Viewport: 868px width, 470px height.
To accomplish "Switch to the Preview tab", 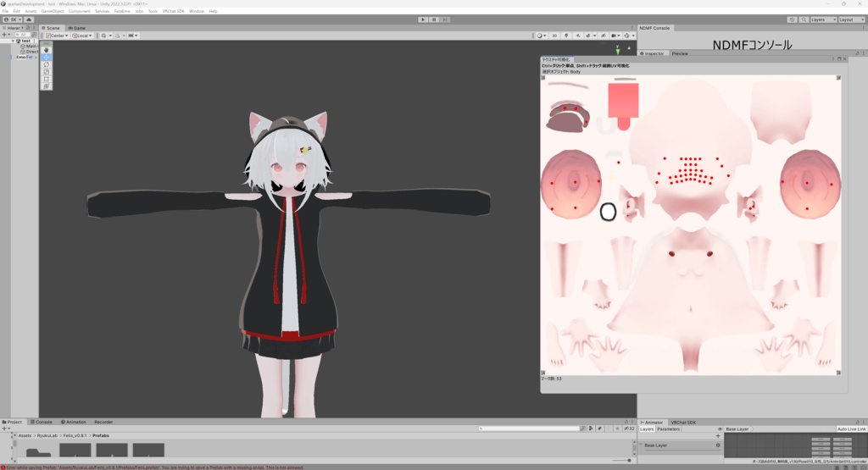I will [680, 53].
